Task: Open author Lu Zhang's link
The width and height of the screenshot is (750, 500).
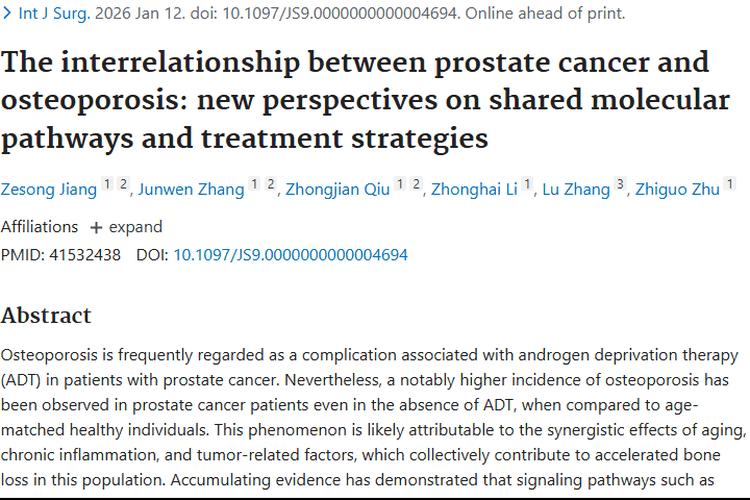Action: point(575,189)
